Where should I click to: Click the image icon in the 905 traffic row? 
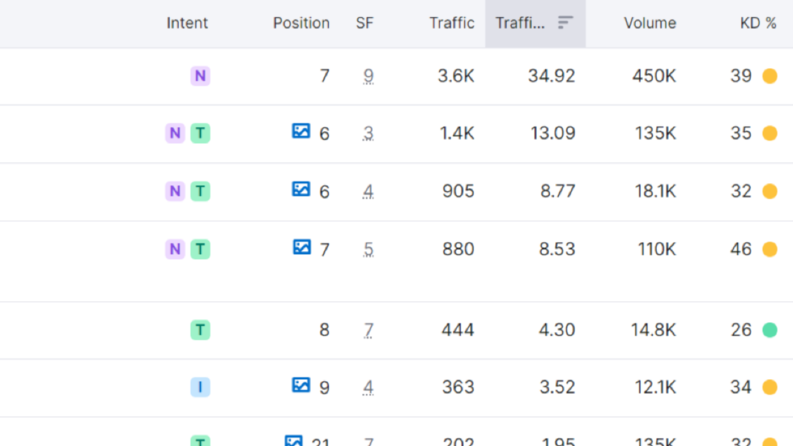tap(301, 189)
